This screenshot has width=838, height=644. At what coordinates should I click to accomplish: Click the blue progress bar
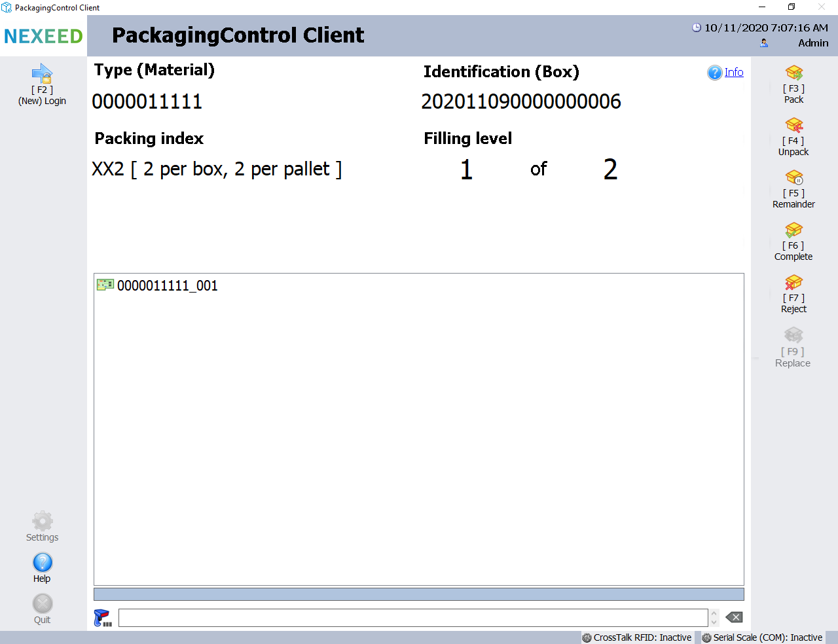[418, 594]
